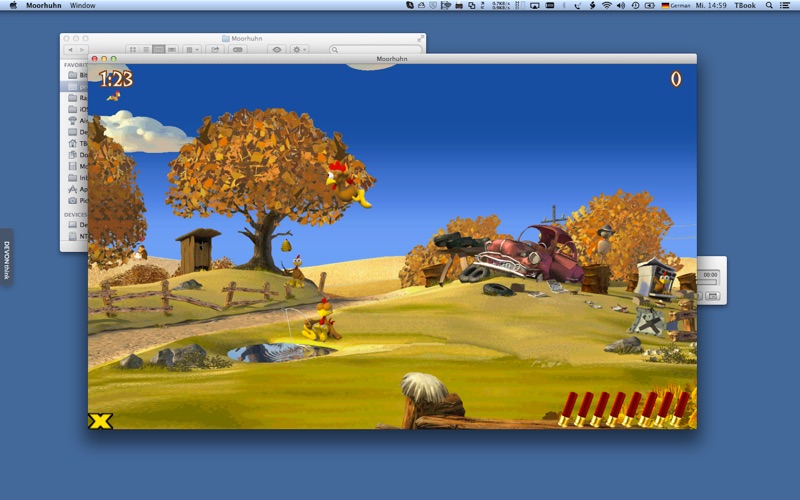Click the Finder search field
800x500 pixels.
(376, 49)
